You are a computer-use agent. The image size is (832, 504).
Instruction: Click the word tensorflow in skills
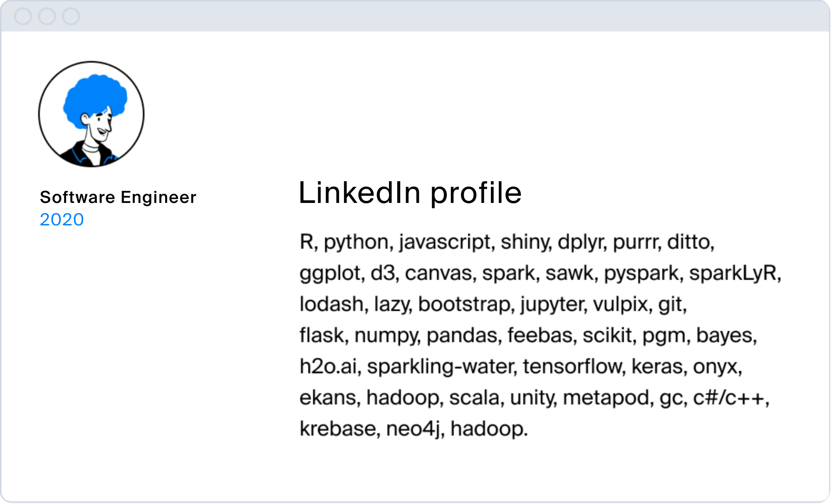[572, 367]
